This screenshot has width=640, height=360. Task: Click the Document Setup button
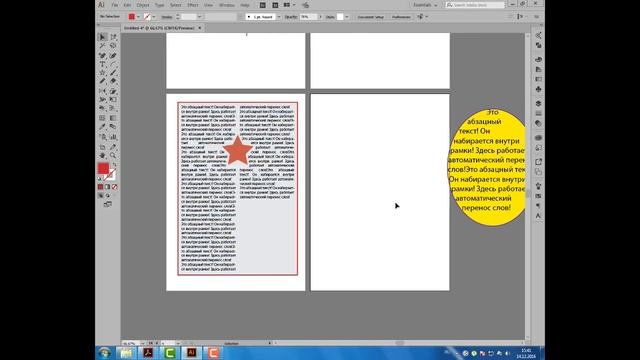[371, 17]
